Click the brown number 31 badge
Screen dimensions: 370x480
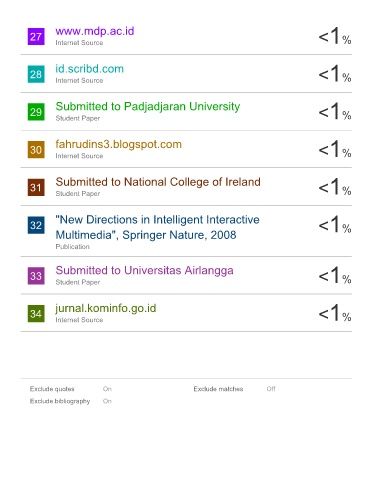coord(36,187)
